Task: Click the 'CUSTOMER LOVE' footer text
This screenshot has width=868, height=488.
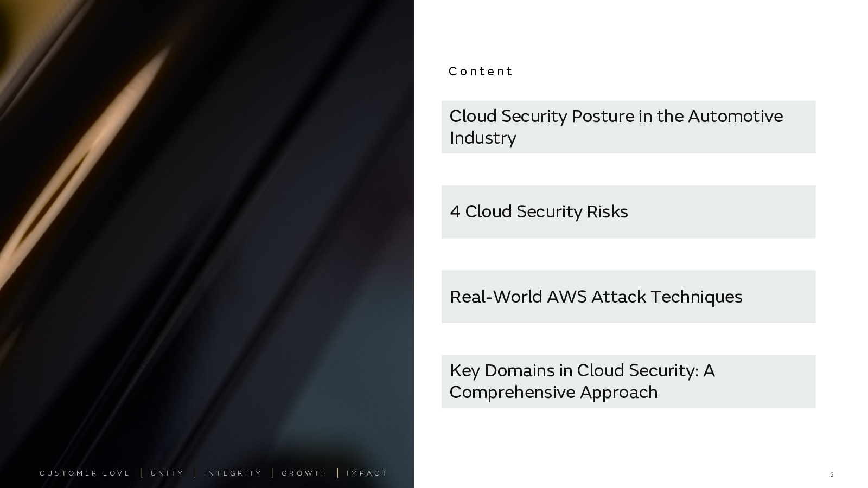Action: [85, 473]
